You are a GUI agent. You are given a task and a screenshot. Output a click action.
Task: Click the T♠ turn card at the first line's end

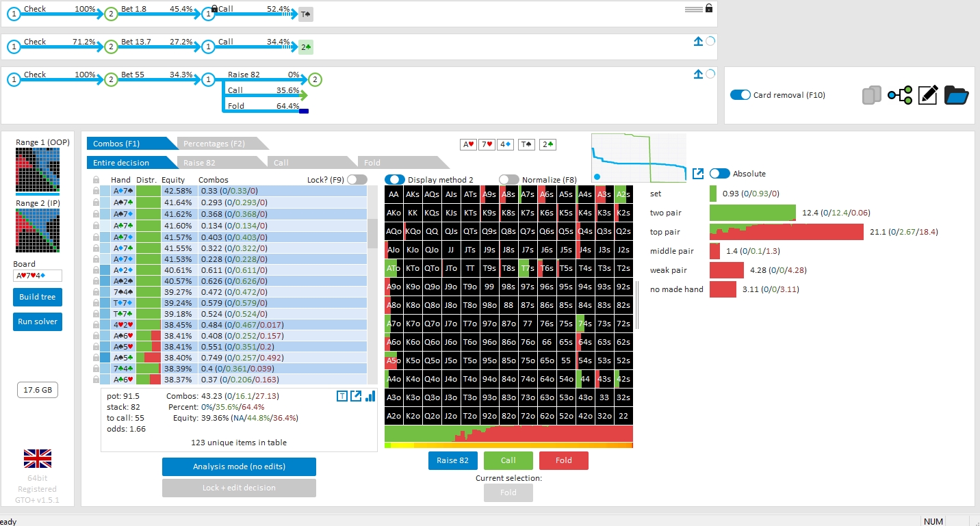pyautogui.click(x=306, y=14)
